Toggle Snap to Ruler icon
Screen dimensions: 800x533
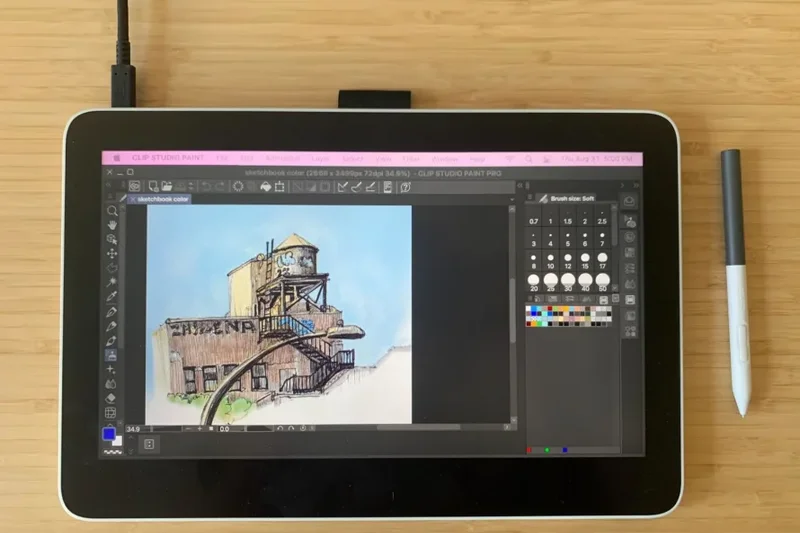click(x=342, y=187)
